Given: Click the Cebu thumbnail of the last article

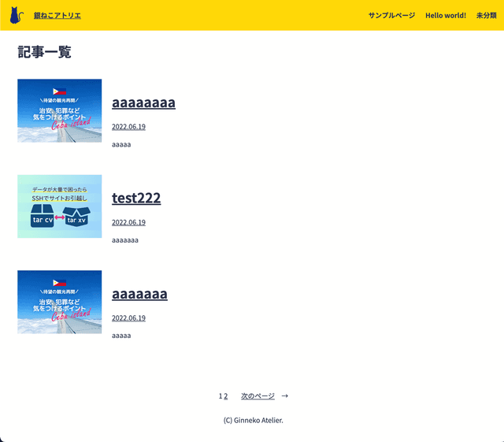Looking at the screenshot, I should point(60,302).
